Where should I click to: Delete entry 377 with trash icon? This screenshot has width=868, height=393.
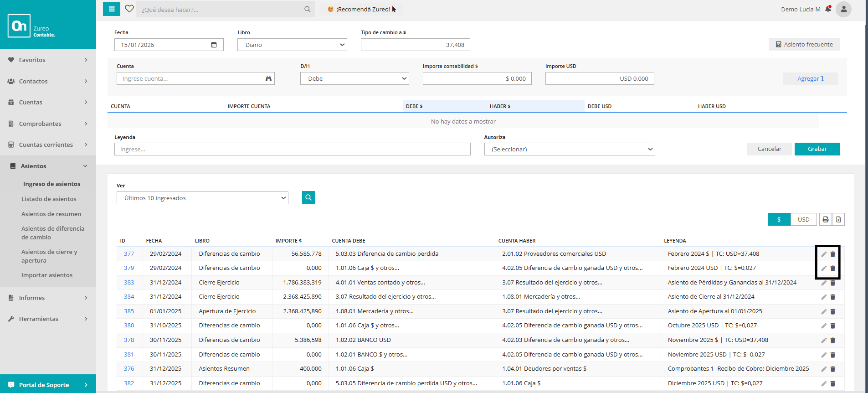click(x=833, y=254)
